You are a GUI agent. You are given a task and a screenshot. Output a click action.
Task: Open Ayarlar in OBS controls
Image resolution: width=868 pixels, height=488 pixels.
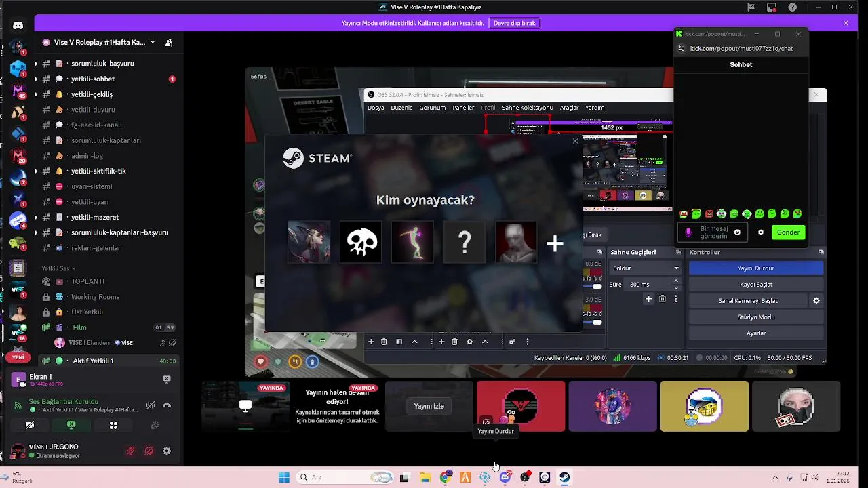[x=756, y=333]
